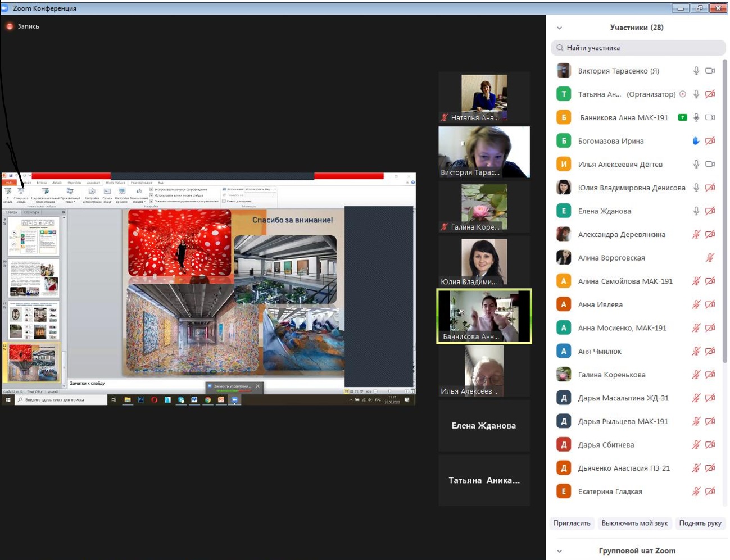The image size is (730, 560).
Task: Open 'Произвольный показ' dropdown in PowerPoint
Action: point(70,194)
